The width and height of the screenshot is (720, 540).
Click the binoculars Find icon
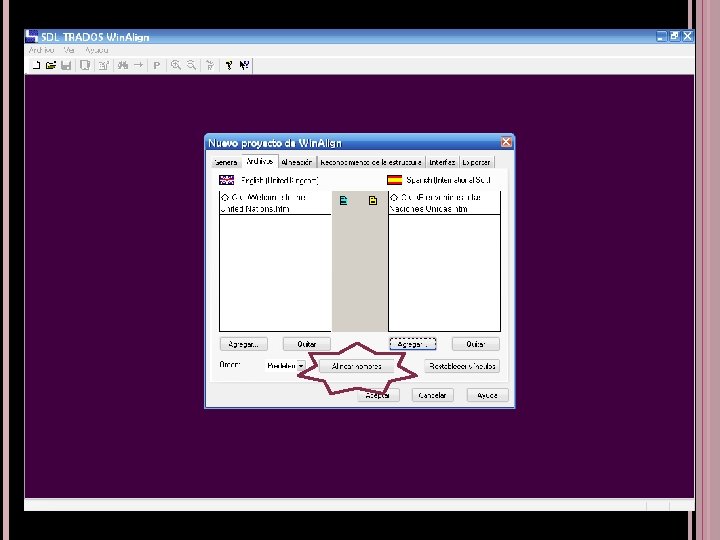(x=123, y=65)
